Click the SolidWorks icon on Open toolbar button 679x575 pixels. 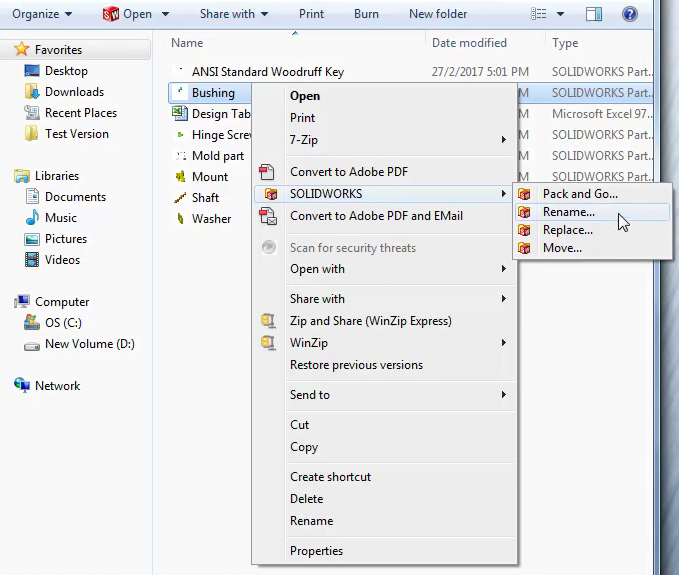click(x=111, y=14)
